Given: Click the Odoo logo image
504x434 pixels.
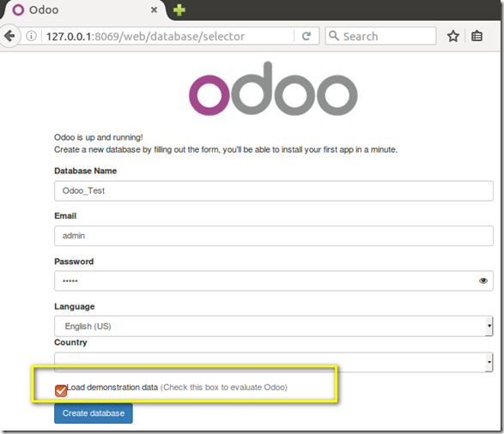Looking at the screenshot, I should point(273,88).
